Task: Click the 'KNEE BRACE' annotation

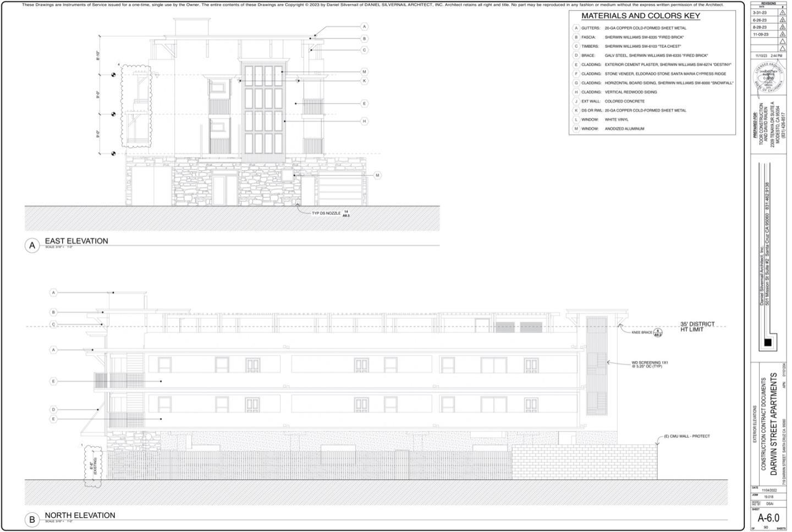Action: tap(642, 332)
